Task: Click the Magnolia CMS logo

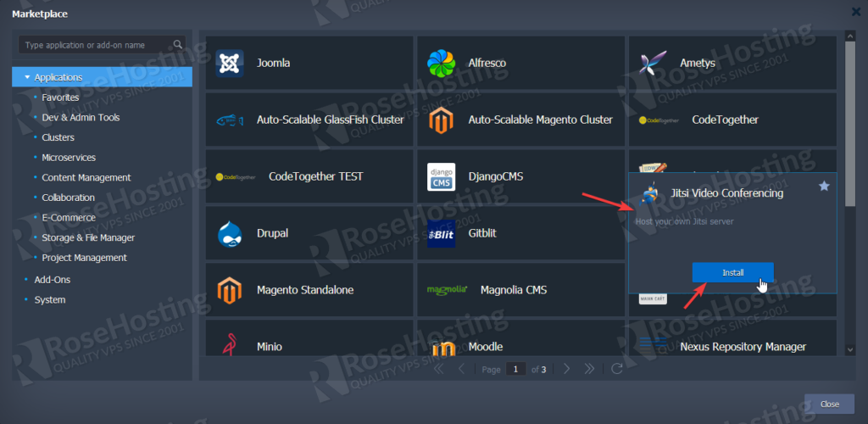Action: click(x=448, y=289)
